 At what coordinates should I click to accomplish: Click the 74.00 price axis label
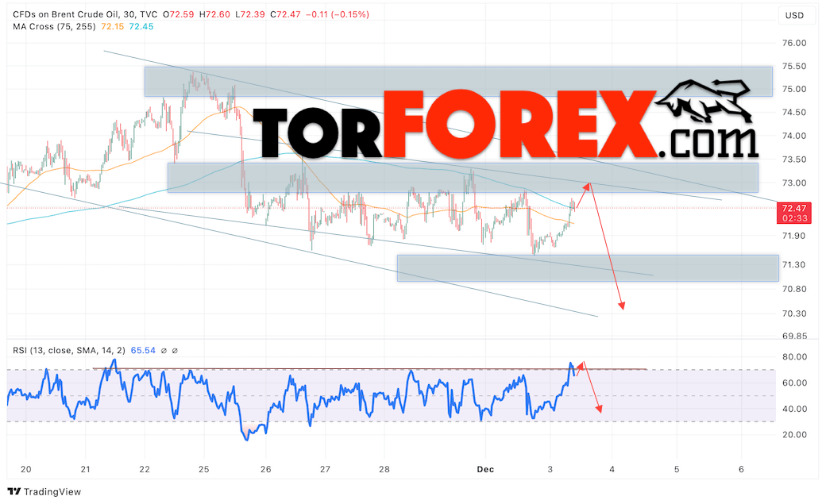(x=794, y=136)
